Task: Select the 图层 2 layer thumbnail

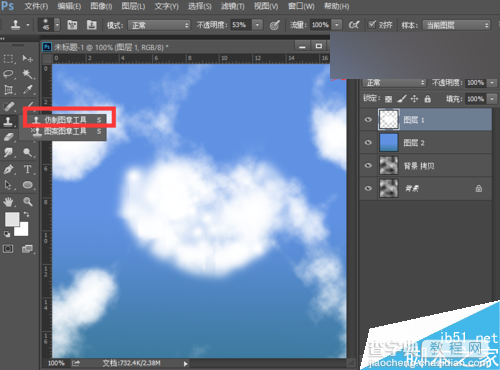Action: click(x=389, y=143)
